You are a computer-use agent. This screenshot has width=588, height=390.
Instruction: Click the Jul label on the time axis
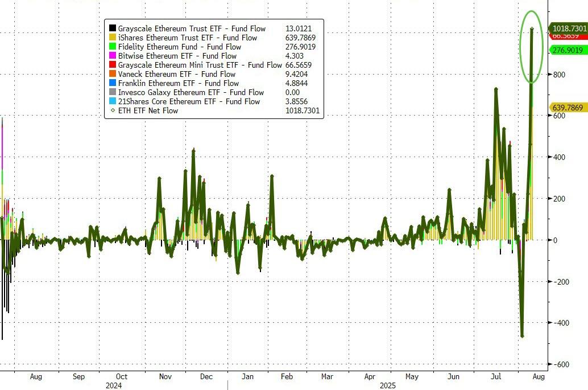(x=496, y=376)
